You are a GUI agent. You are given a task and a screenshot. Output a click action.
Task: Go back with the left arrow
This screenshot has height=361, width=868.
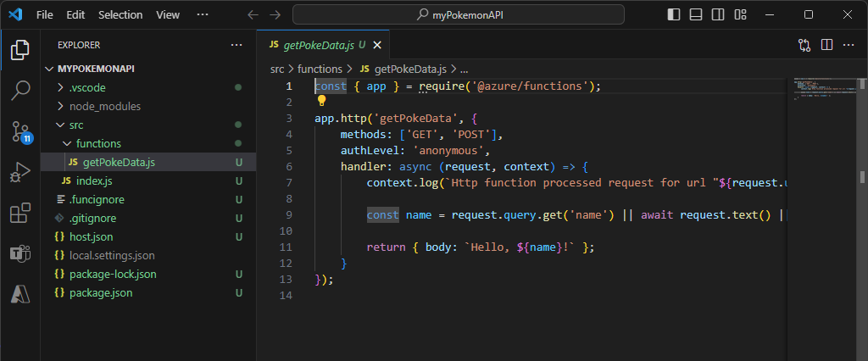[x=253, y=15]
